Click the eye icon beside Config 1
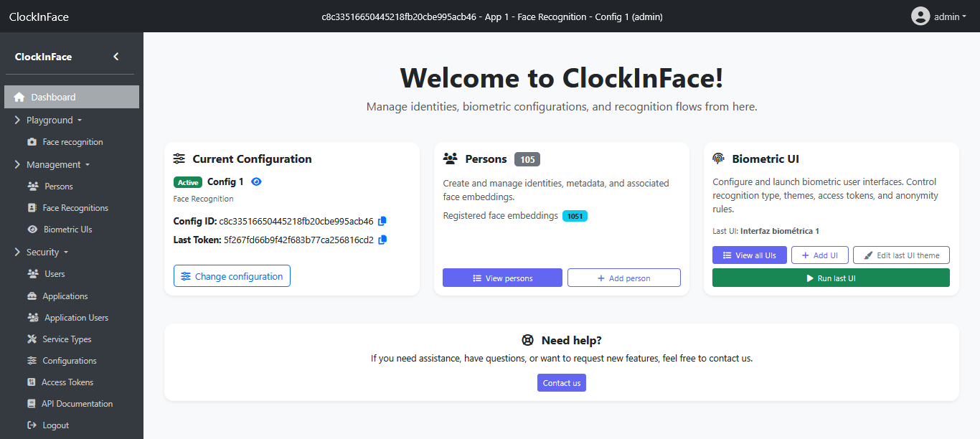Image resolution: width=980 pixels, height=439 pixels. 256,181
